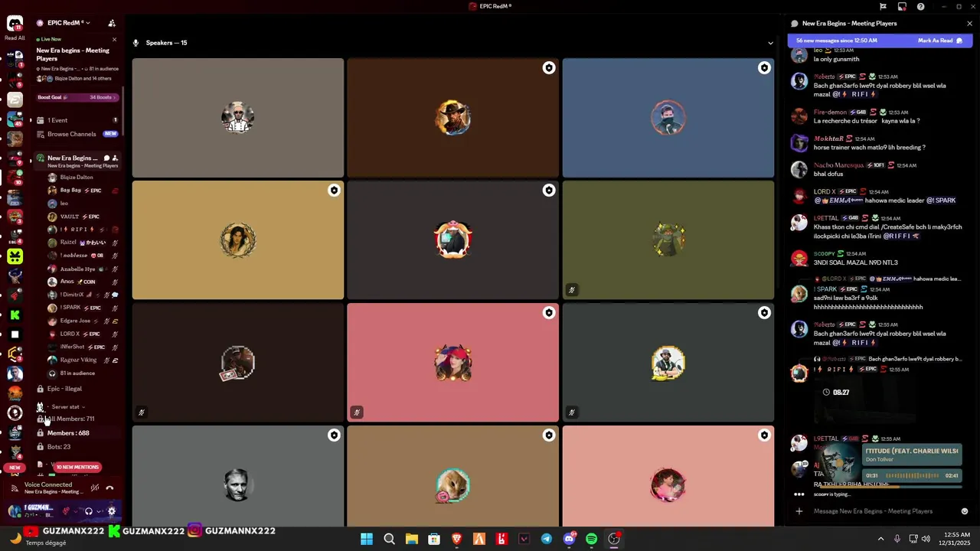Click muted mic icon on olive speaker tile
This screenshot has width=980, height=551.
[571, 290]
